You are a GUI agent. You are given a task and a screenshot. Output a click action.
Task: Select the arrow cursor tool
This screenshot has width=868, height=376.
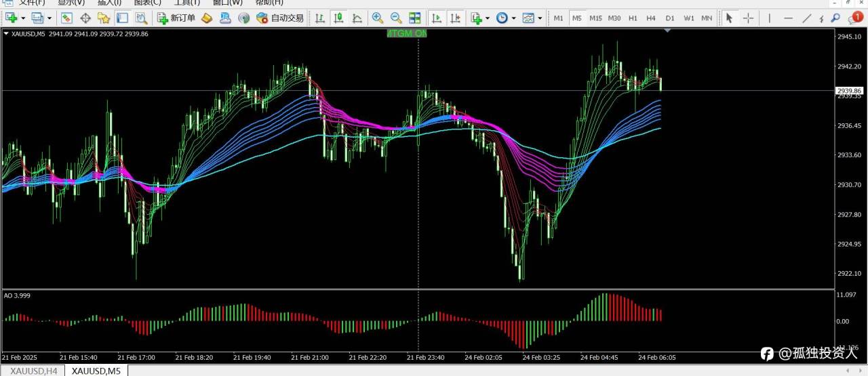(729, 18)
